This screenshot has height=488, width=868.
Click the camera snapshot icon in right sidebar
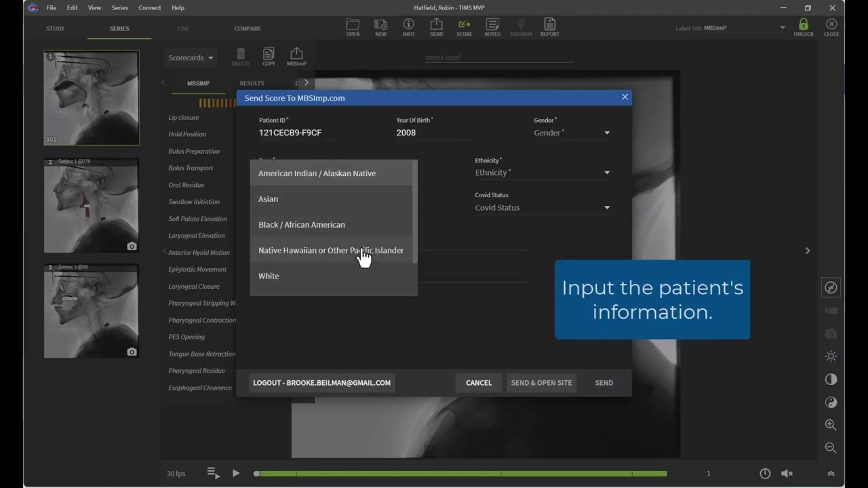tap(831, 333)
